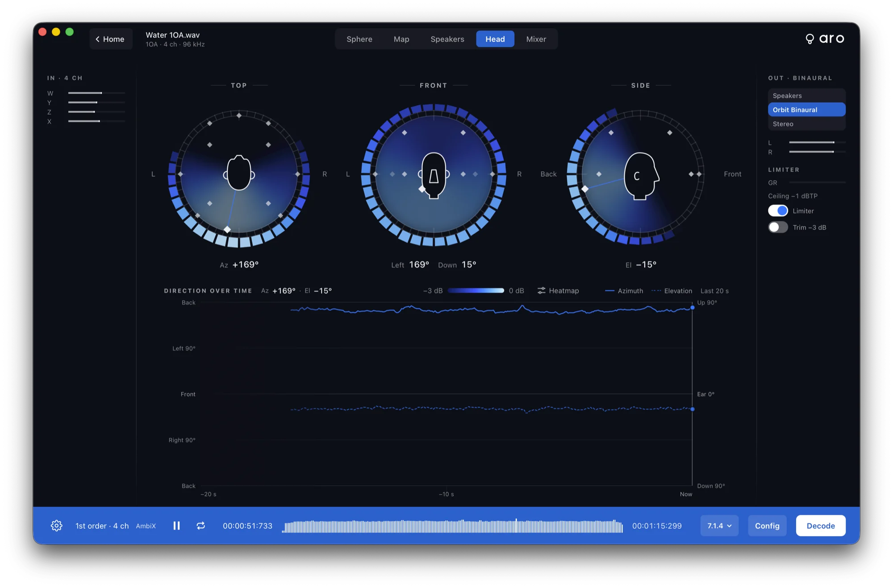This screenshot has width=893, height=588.
Task: Click the -3 dB to 0 dB gradient scale
Action: tap(476, 290)
